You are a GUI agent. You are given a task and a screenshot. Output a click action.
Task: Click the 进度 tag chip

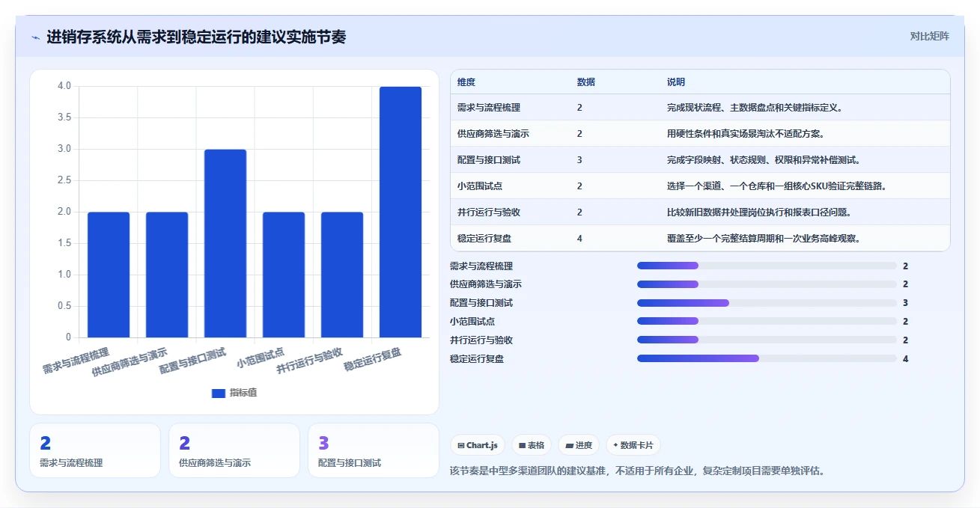[x=579, y=445]
